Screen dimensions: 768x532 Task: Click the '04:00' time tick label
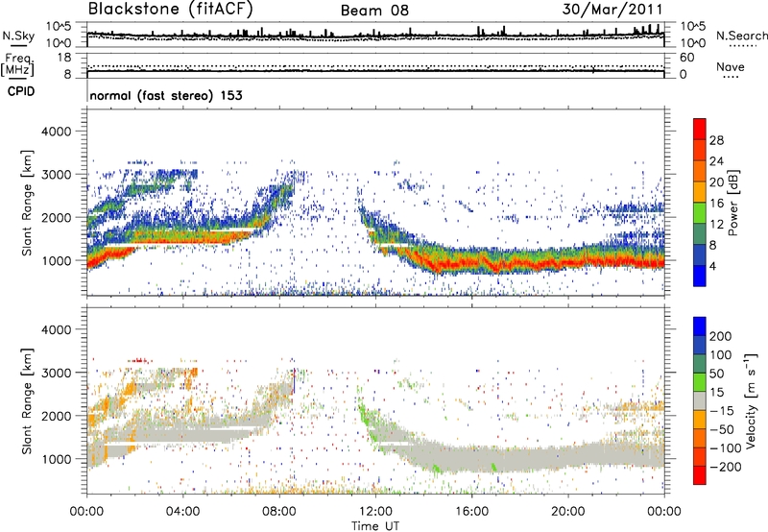182,512
